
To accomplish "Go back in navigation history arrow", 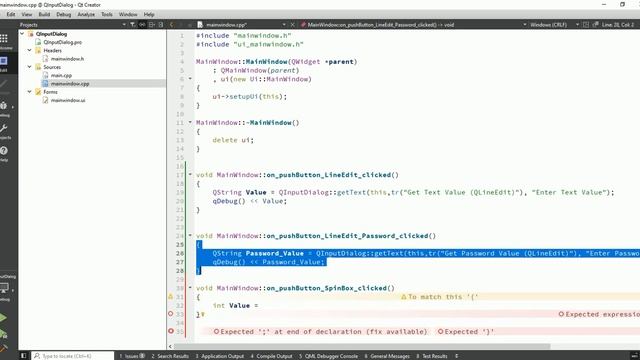I will (171, 24).
